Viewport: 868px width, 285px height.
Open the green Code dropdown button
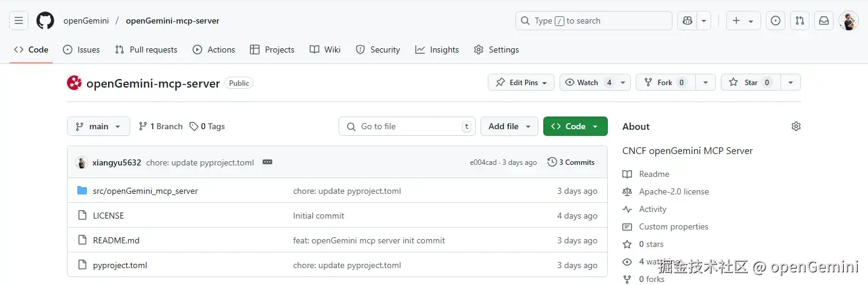click(575, 127)
